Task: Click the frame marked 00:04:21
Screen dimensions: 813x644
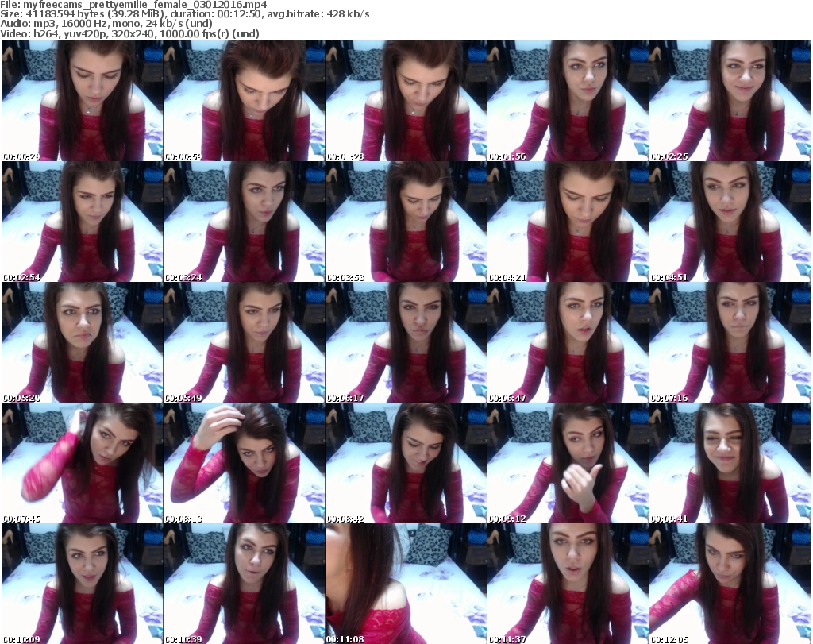Action: [x=568, y=222]
